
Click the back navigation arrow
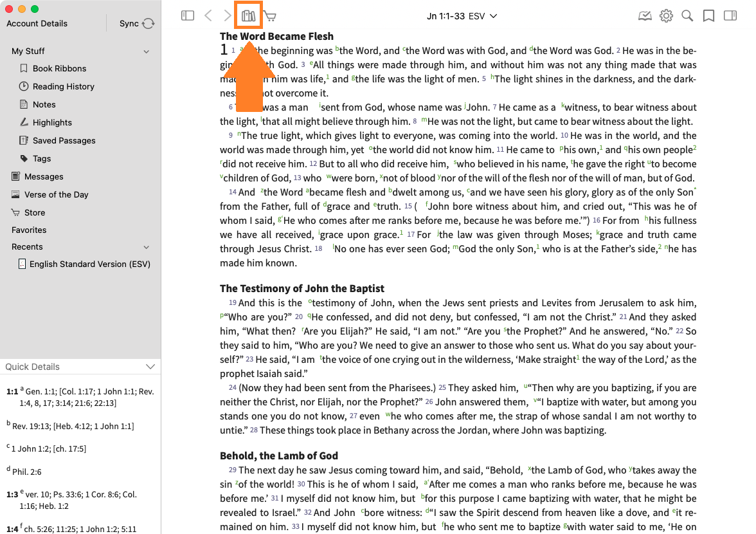click(x=208, y=16)
